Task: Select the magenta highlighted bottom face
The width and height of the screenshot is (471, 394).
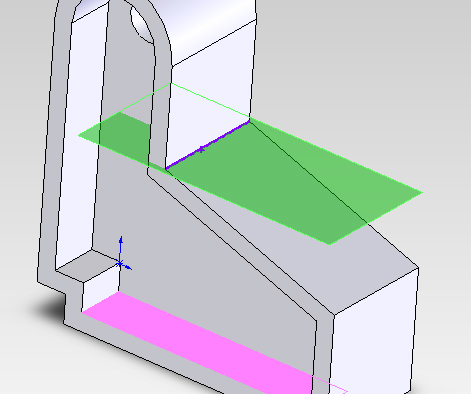Action: click(213, 343)
